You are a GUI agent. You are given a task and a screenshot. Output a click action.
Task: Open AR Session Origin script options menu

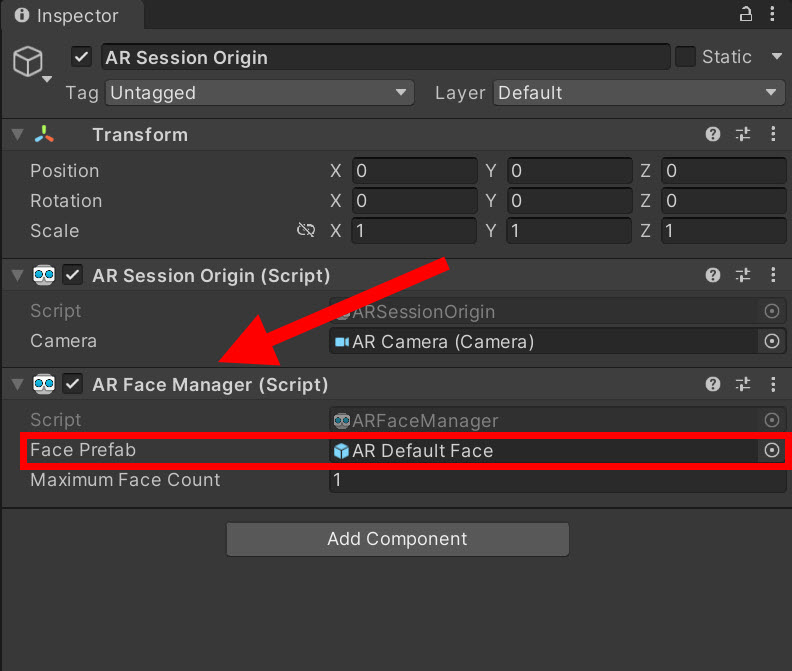tap(773, 275)
